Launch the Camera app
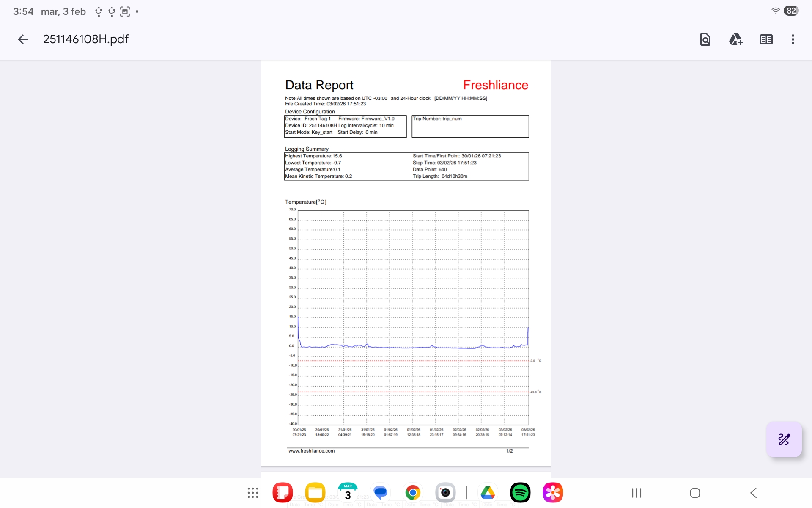This screenshot has height=508, width=812. tap(445, 493)
